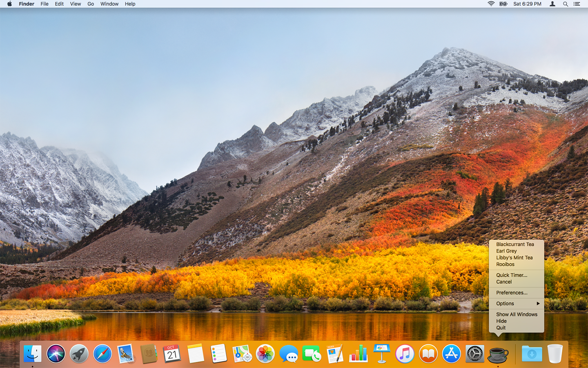Open the View menu
The height and width of the screenshot is (368, 588).
point(76,4)
